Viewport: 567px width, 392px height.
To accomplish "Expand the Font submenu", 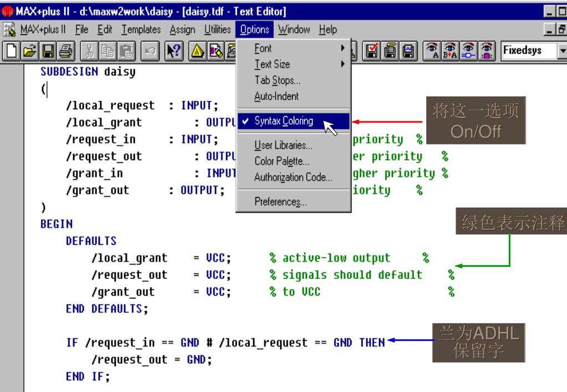I will tap(293, 48).
